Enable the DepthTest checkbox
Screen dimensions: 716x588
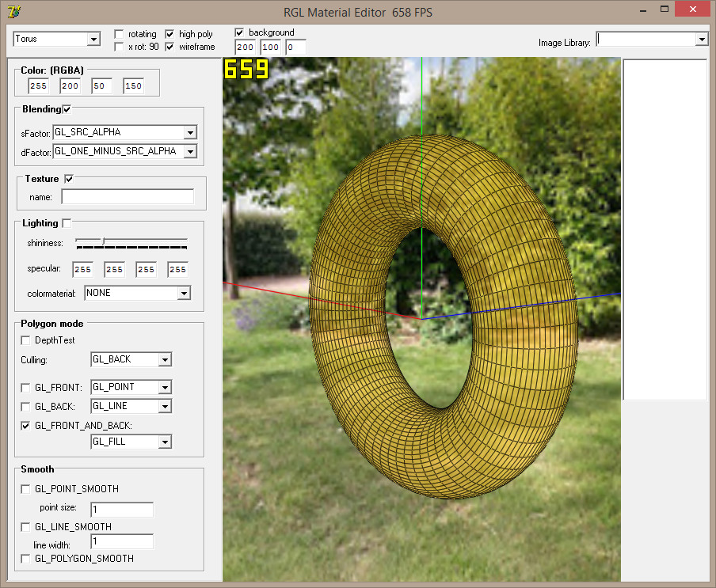pyautogui.click(x=26, y=340)
